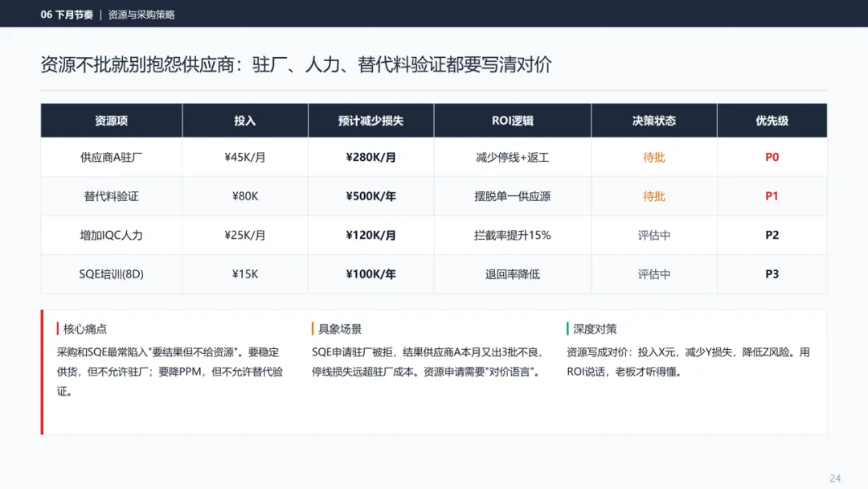Click the P1 priority label
868x489 pixels.
point(772,196)
